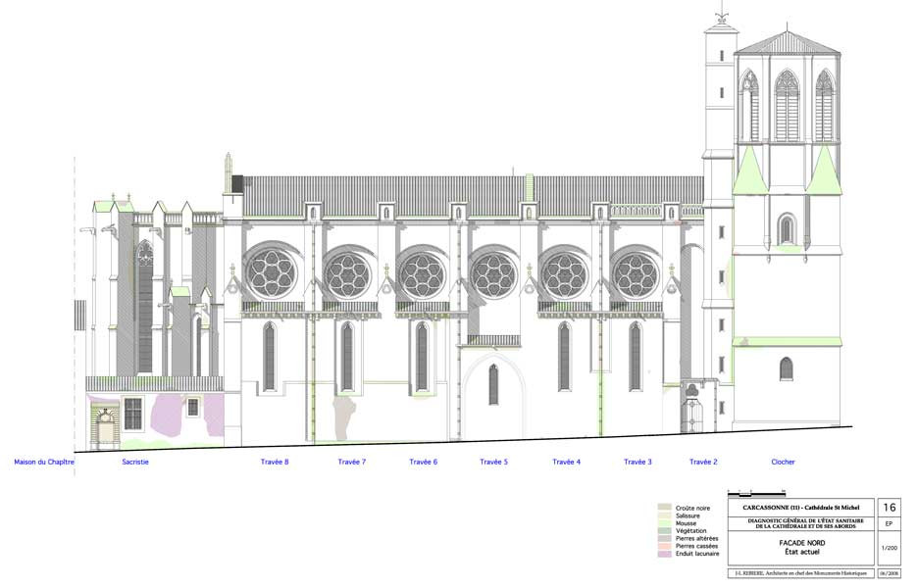Click the sheet number 16 box
Viewport: 917px width, 588px height.
click(x=890, y=508)
